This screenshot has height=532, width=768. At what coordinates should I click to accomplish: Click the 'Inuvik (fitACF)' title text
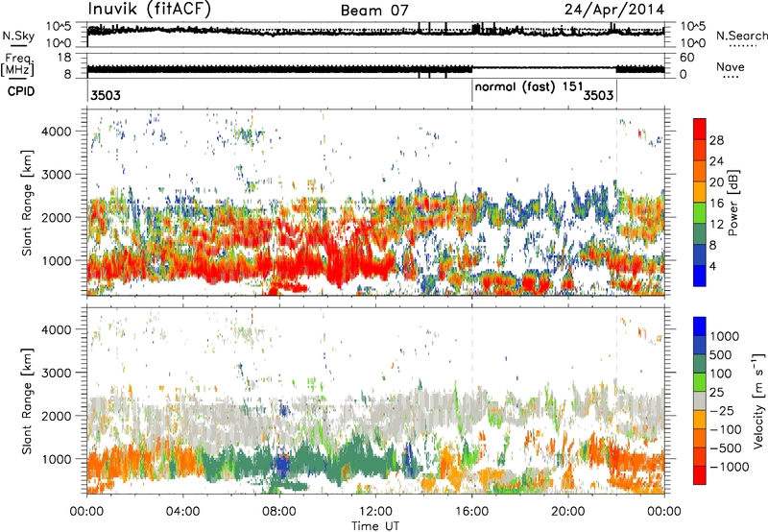point(150,9)
